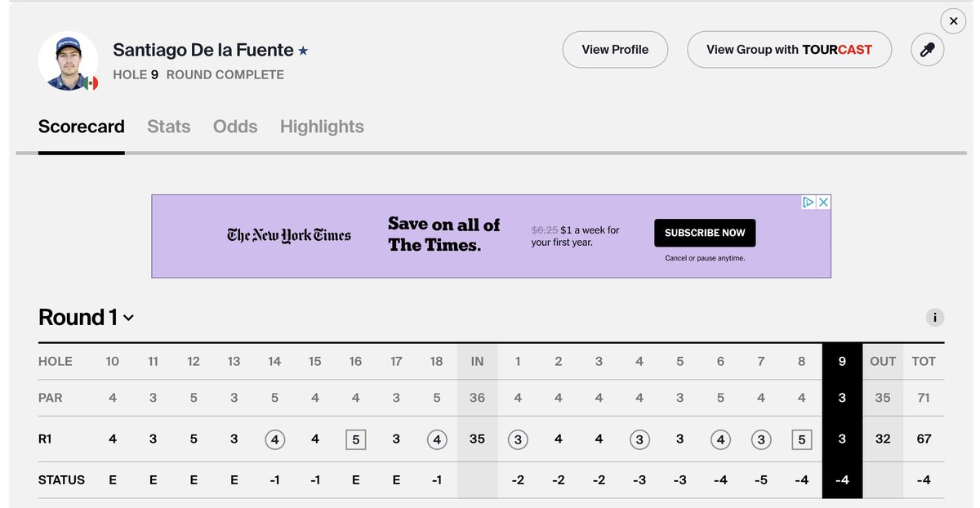Switch to the Scorecard tab
The width and height of the screenshot is (980, 508).
(x=82, y=127)
